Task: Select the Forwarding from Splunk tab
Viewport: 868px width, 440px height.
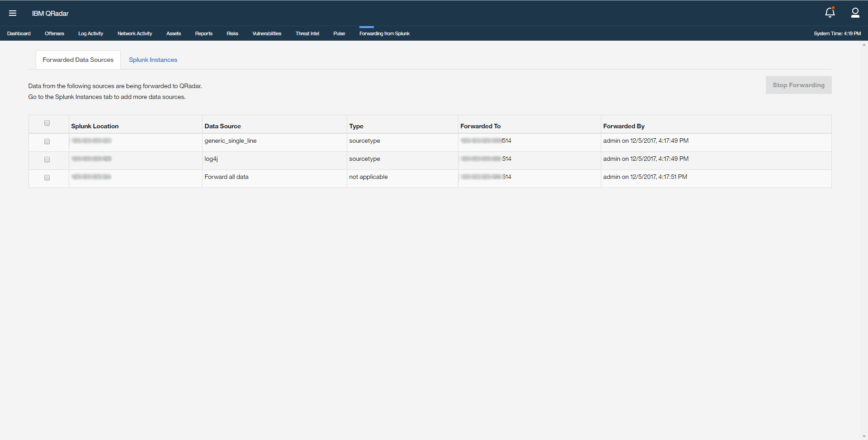Action: pos(385,33)
